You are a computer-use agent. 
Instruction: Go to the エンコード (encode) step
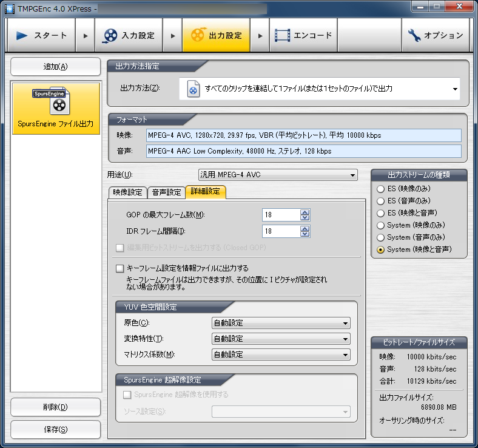pyautogui.click(x=303, y=35)
